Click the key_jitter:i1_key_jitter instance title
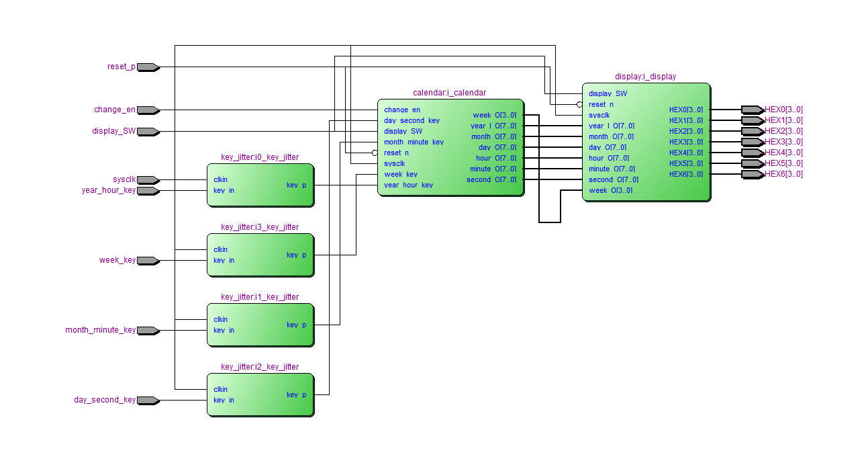The height and width of the screenshot is (461, 868). [x=260, y=297]
